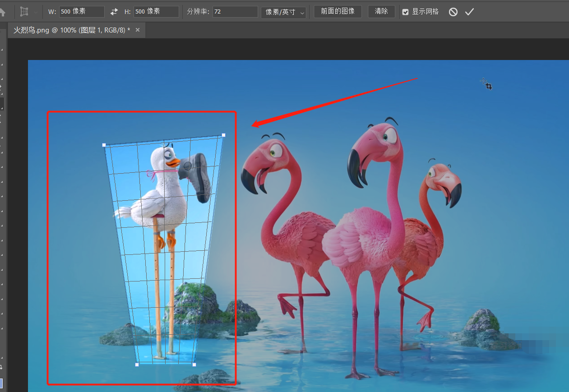This screenshot has height=392, width=569.
Task: Click the Perspective Crop tool preset icon
Action: pos(24,12)
